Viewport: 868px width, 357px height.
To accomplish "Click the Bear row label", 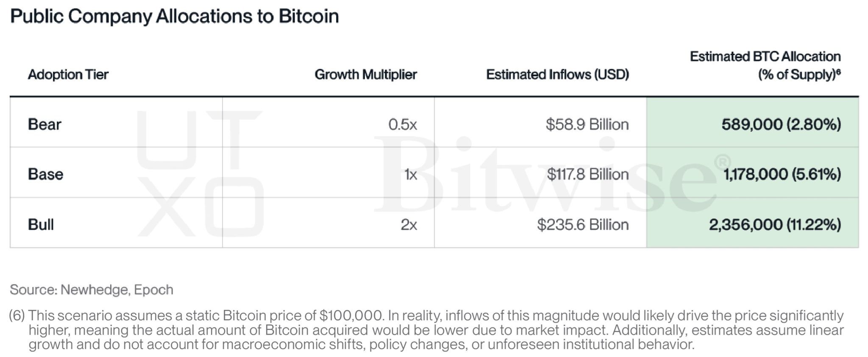I will [x=45, y=124].
